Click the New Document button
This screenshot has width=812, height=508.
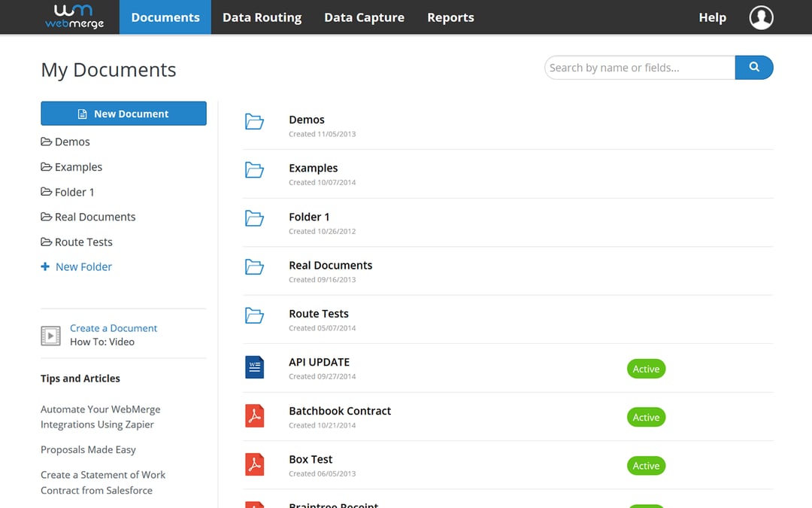pyautogui.click(x=123, y=113)
